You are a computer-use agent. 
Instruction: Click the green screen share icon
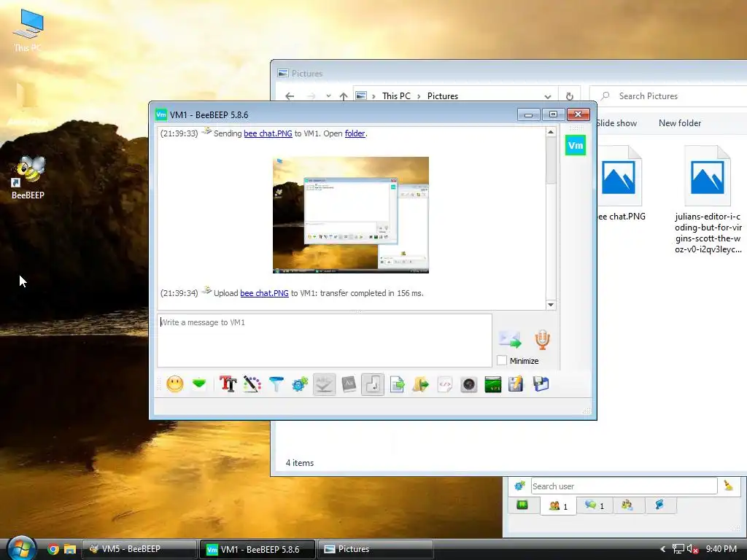pos(493,384)
